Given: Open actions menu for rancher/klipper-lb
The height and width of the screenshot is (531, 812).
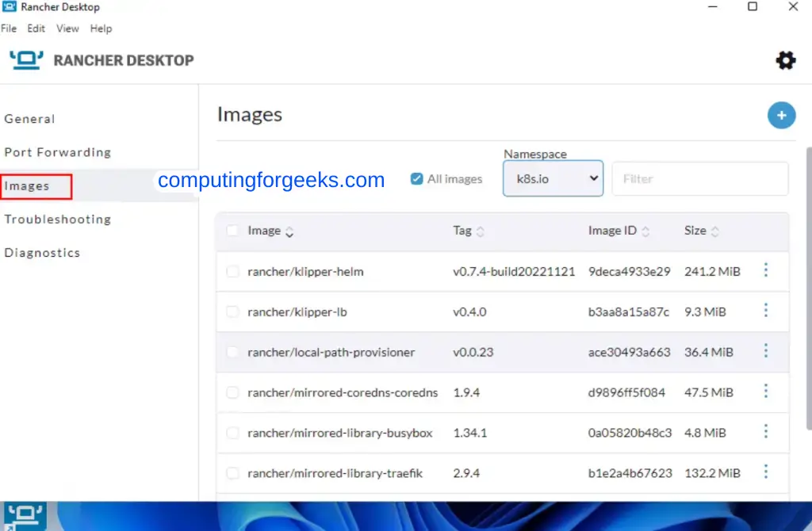Looking at the screenshot, I should tap(765, 311).
